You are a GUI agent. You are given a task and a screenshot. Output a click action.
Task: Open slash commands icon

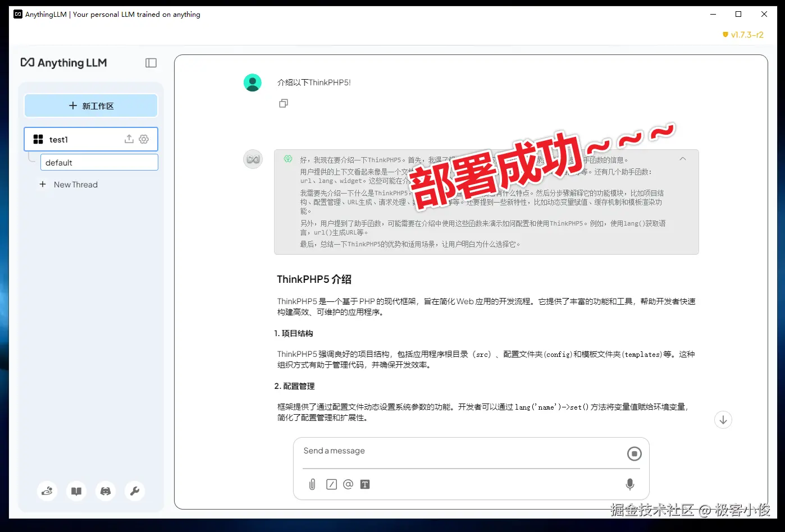pyautogui.click(x=331, y=484)
